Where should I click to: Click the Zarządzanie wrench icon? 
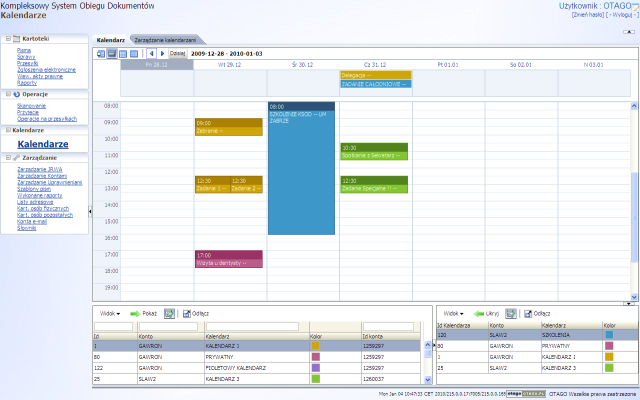point(16,158)
